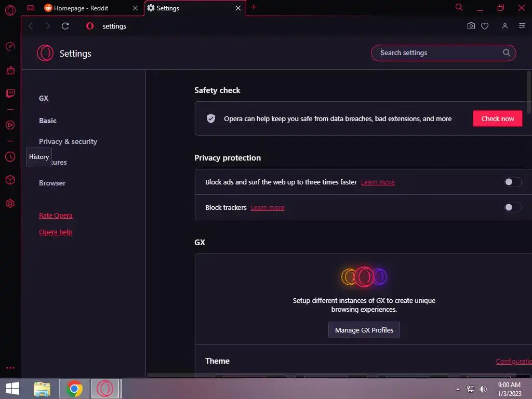Reload the settings page

click(65, 26)
